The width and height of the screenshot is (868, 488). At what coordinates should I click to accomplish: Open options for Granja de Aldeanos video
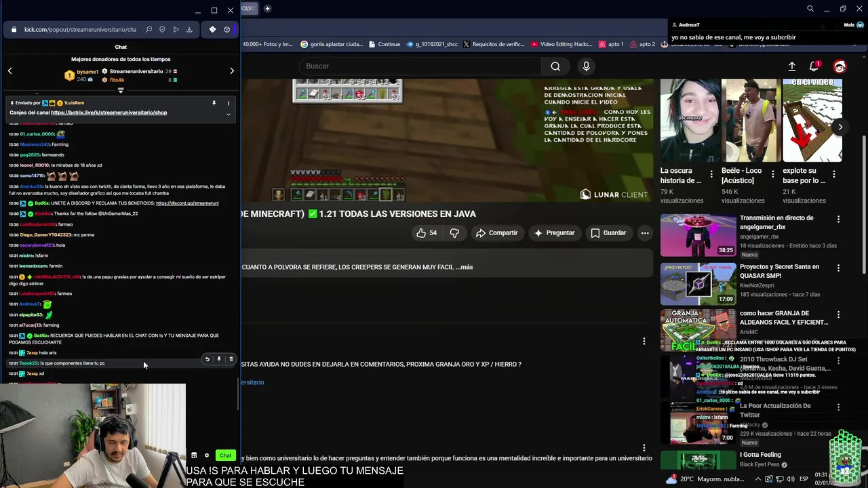coord(838,315)
